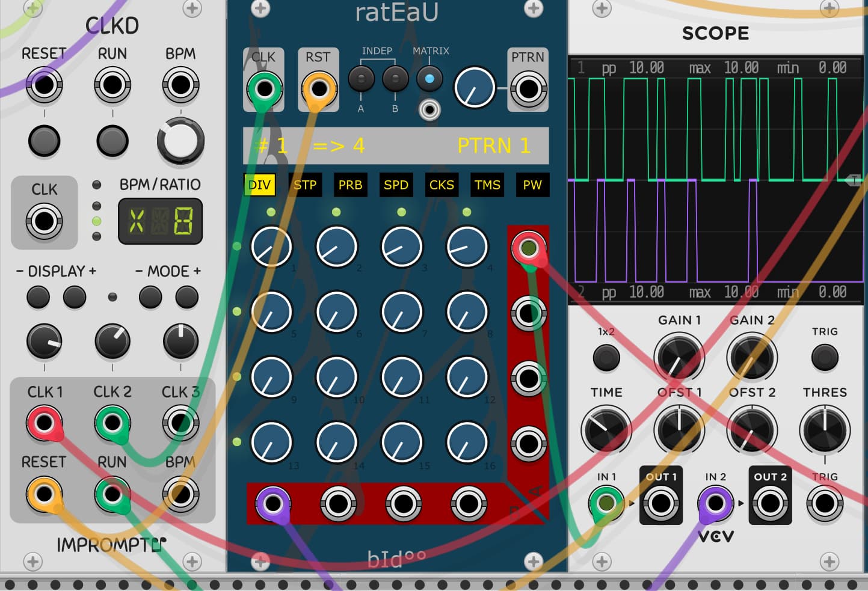Click the CLK 3 output jack on CLKD
The width and height of the screenshot is (868, 591).
pyautogui.click(x=180, y=423)
